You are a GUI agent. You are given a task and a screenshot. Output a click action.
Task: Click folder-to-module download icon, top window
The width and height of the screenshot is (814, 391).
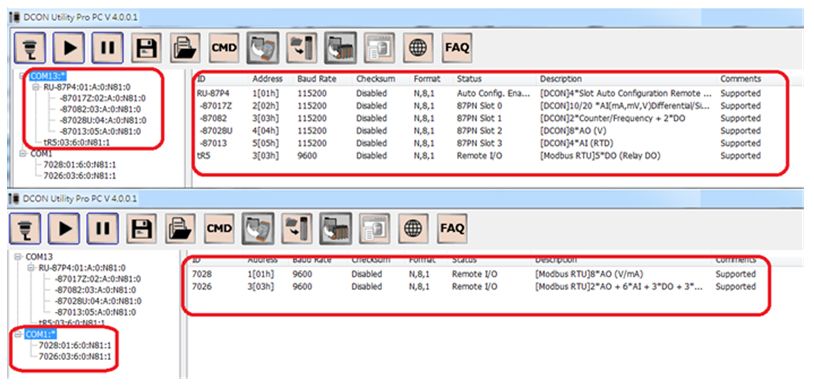click(302, 48)
